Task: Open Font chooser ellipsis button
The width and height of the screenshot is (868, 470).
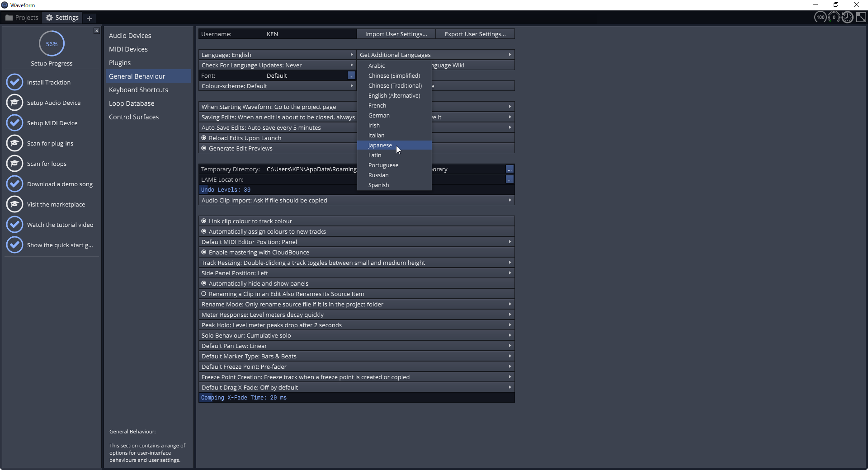Action: point(351,75)
